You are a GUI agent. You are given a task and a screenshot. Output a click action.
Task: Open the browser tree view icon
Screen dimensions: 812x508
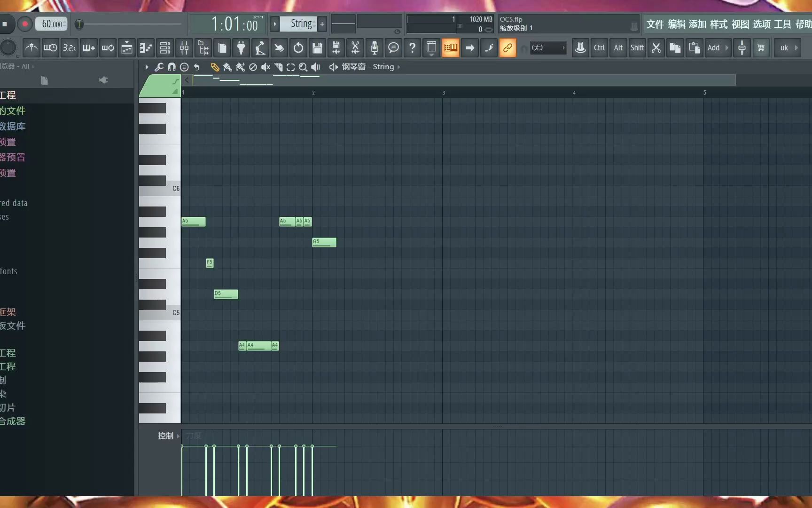[x=203, y=48]
